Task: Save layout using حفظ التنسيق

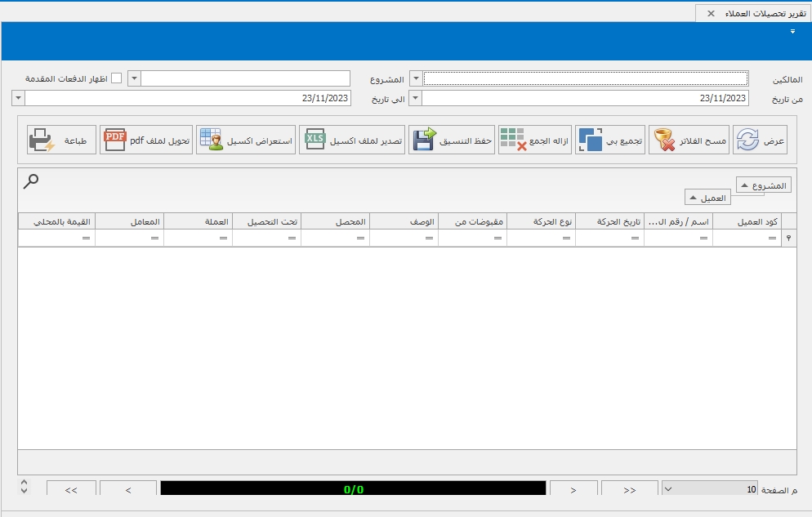Action: point(452,140)
